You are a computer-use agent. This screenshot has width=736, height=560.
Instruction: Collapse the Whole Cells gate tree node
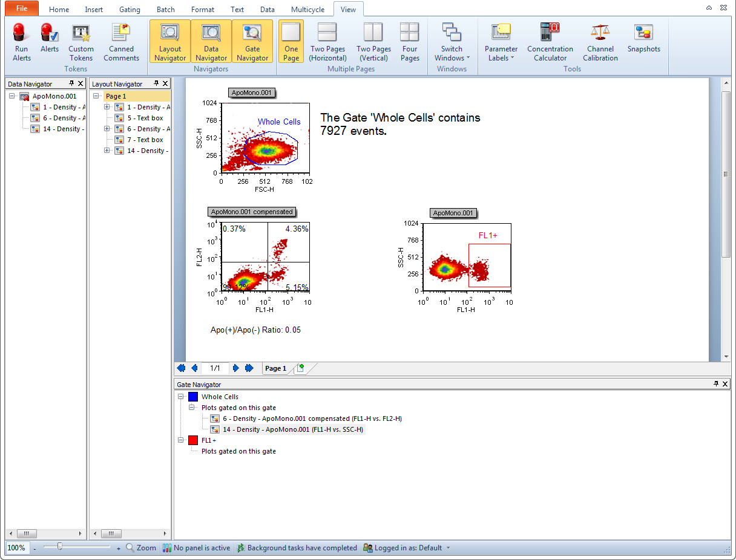click(181, 397)
